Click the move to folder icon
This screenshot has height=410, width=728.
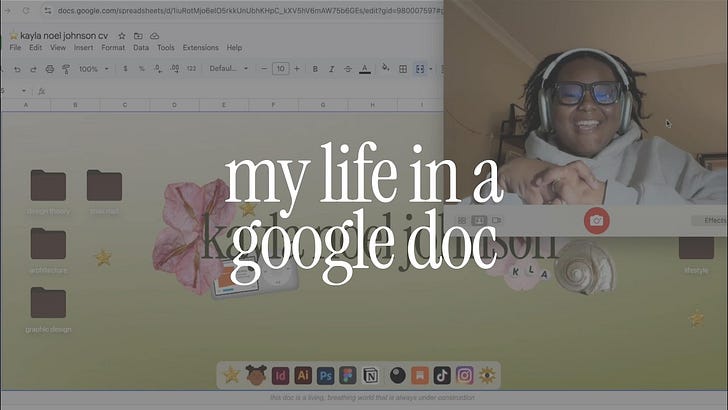coord(138,36)
